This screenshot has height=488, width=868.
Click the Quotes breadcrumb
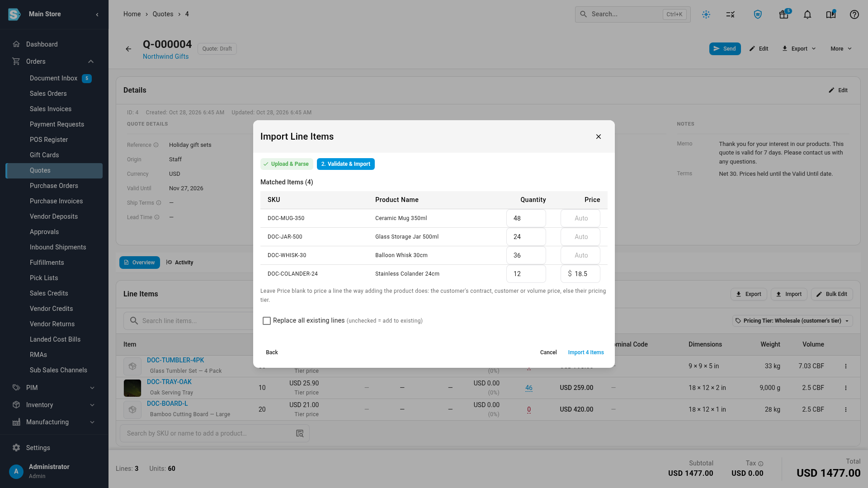pos(163,14)
